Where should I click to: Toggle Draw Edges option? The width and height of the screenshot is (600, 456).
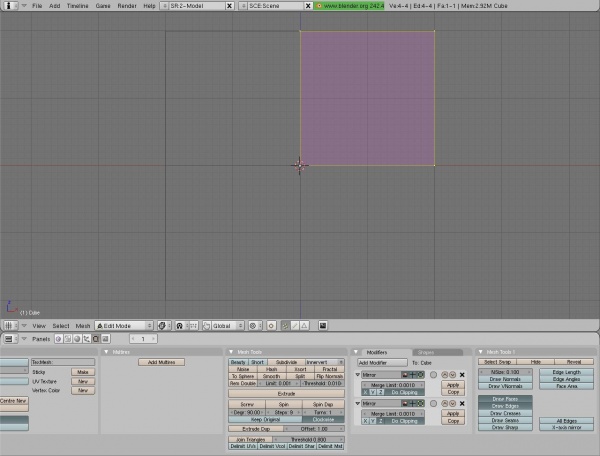pyautogui.click(x=505, y=406)
